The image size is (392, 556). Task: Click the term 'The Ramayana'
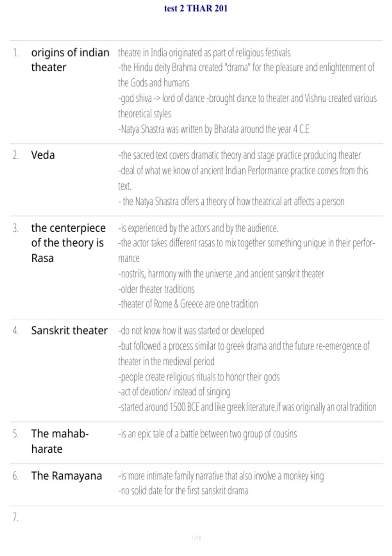click(67, 476)
